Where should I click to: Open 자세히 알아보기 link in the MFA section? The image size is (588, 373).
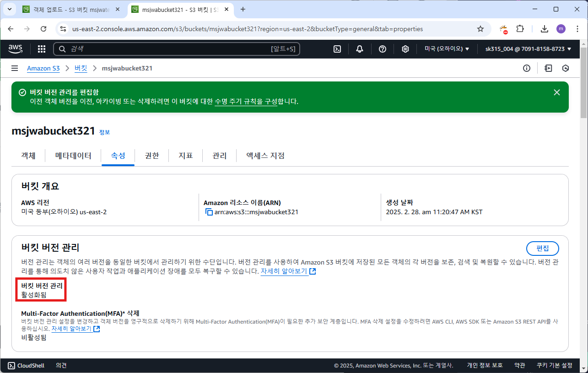(x=76, y=329)
